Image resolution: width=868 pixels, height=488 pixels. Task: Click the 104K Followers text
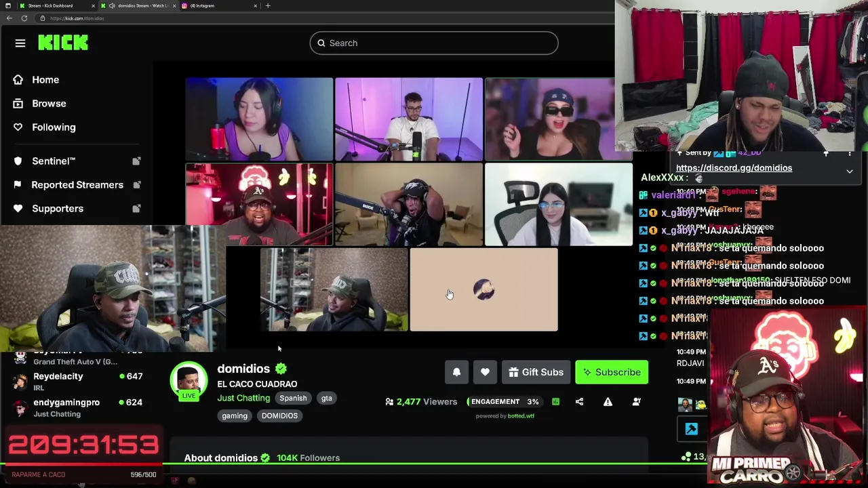(x=308, y=458)
